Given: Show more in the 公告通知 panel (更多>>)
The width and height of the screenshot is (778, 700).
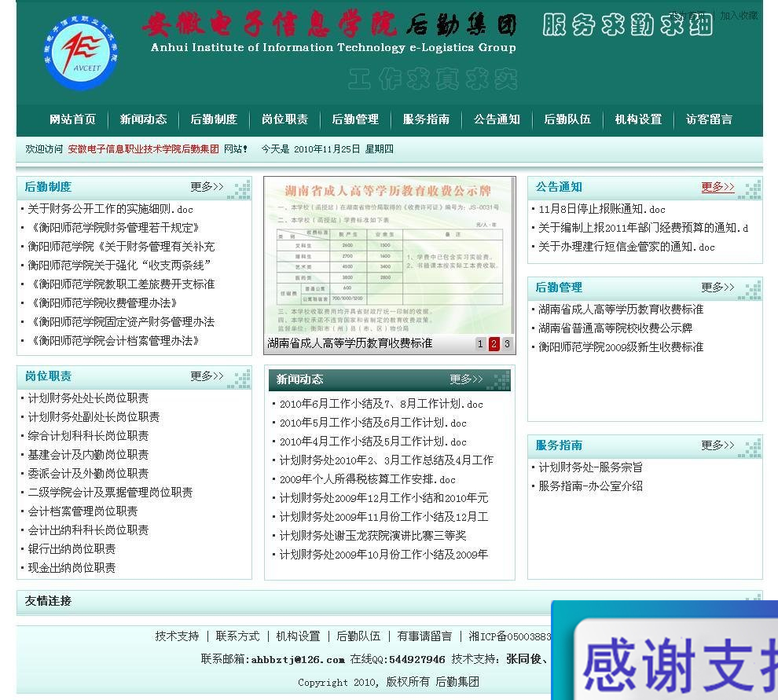Looking at the screenshot, I should point(717,187).
